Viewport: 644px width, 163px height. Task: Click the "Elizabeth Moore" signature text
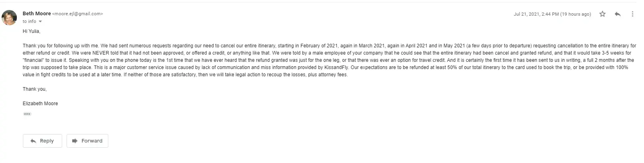(40, 104)
